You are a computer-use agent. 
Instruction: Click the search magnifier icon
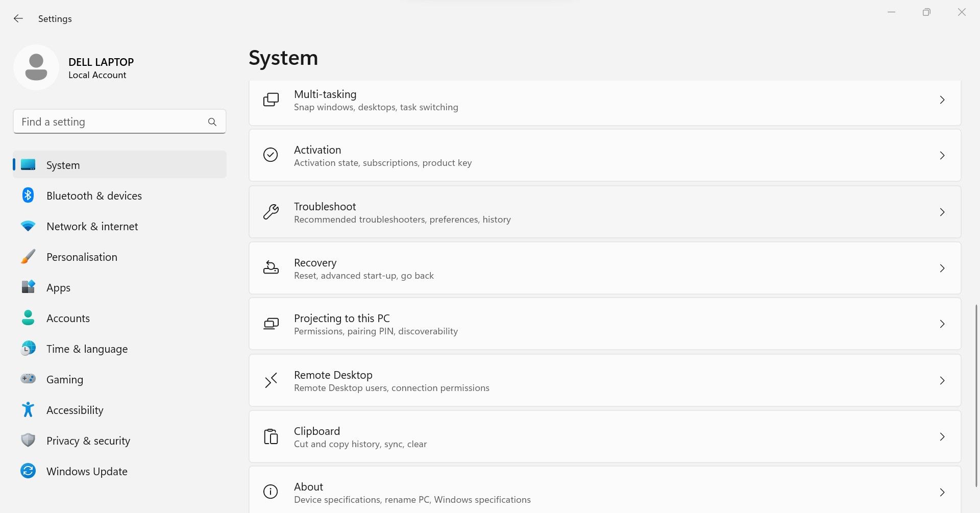(x=212, y=122)
